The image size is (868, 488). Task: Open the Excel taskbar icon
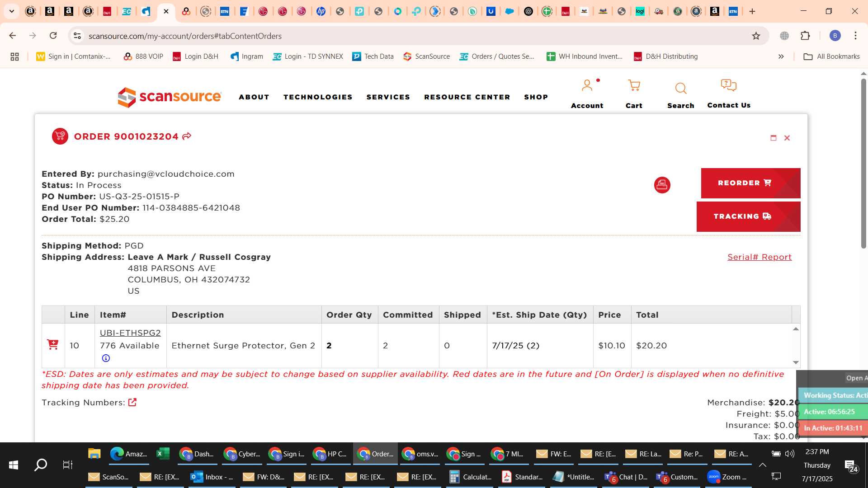tap(163, 454)
